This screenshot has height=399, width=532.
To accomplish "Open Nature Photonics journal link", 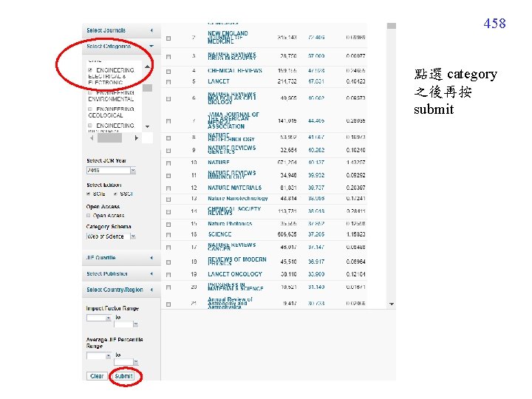I will [x=230, y=224].
